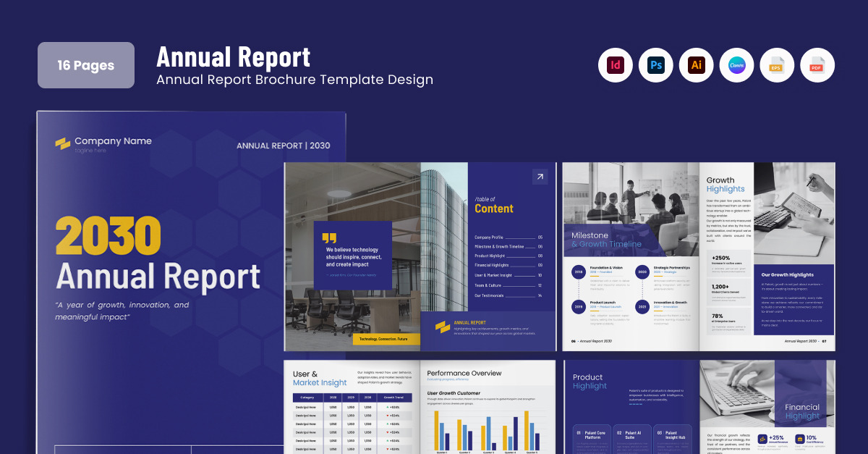Click the 1,200+ statistic card
Image resolution: width=868 pixels, height=454 pixels.
click(x=728, y=293)
